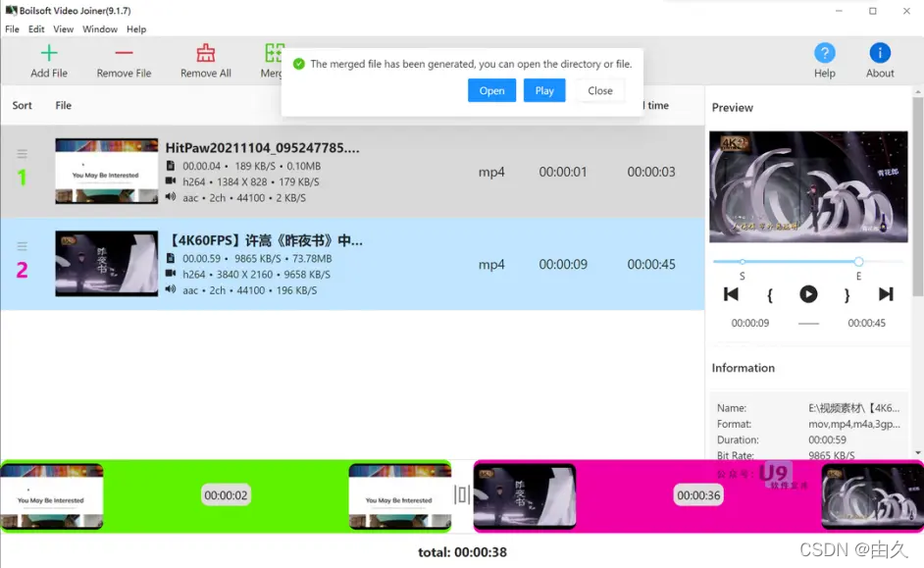Click the speaker audio icon in HitPaw row
Screen dimensions: 924x568
pyautogui.click(x=171, y=197)
